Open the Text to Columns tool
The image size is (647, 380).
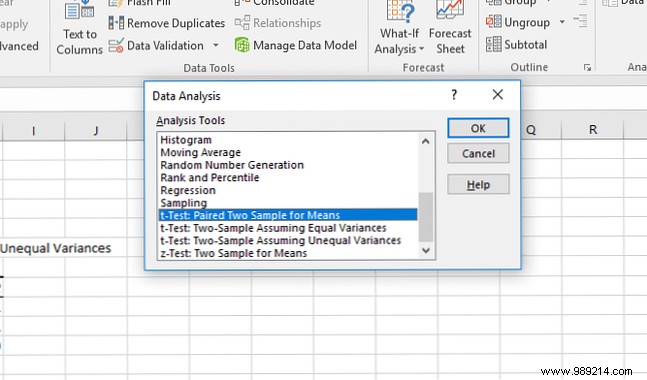coord(79,28)
